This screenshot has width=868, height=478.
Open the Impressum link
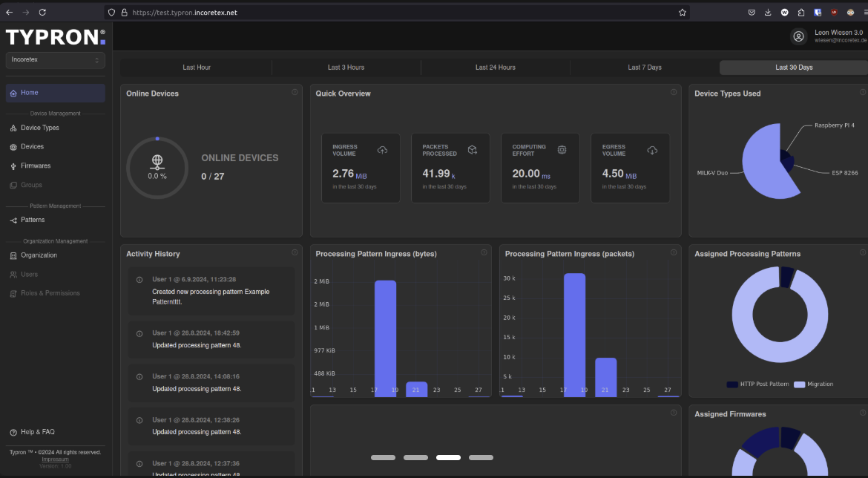(x=56, y=459)
